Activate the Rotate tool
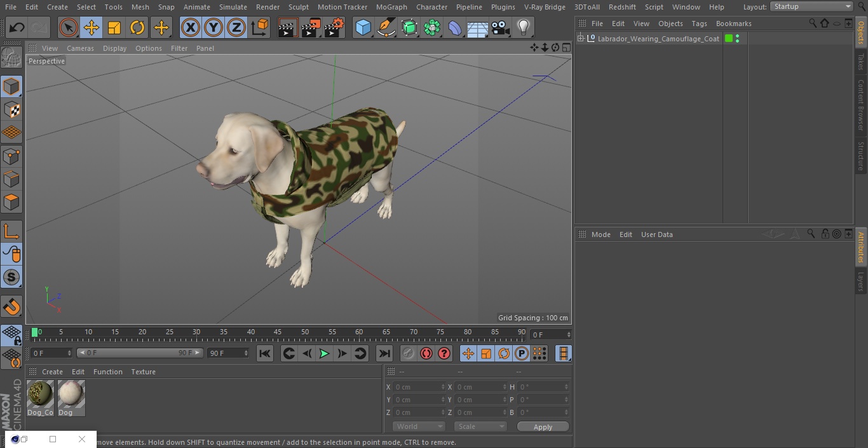868x448 pixels. point(137,27)
